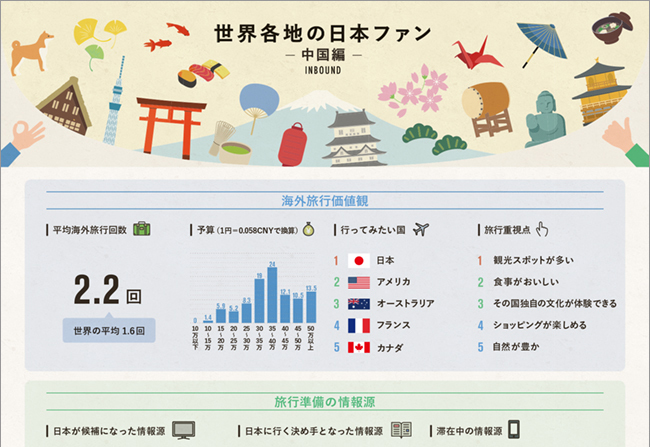
Task: Click the 行ってみたい国 heading
Action: coord(373,230)
